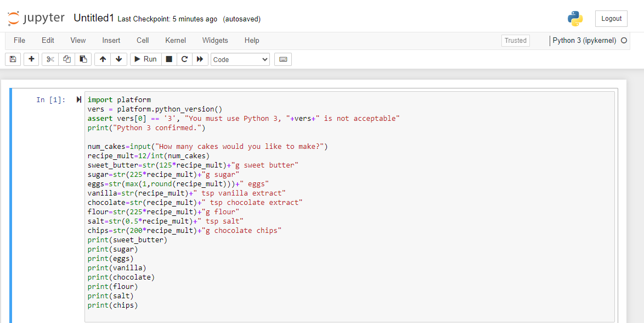Rename notebook by clicking Untitled1 title
Screen dimensions: 644x323
point(93,18)
